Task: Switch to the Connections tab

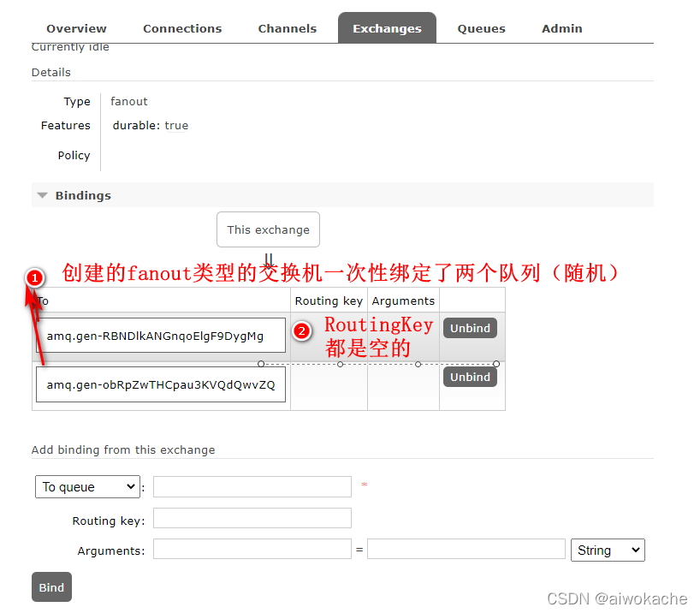Action: coord(182,28)
